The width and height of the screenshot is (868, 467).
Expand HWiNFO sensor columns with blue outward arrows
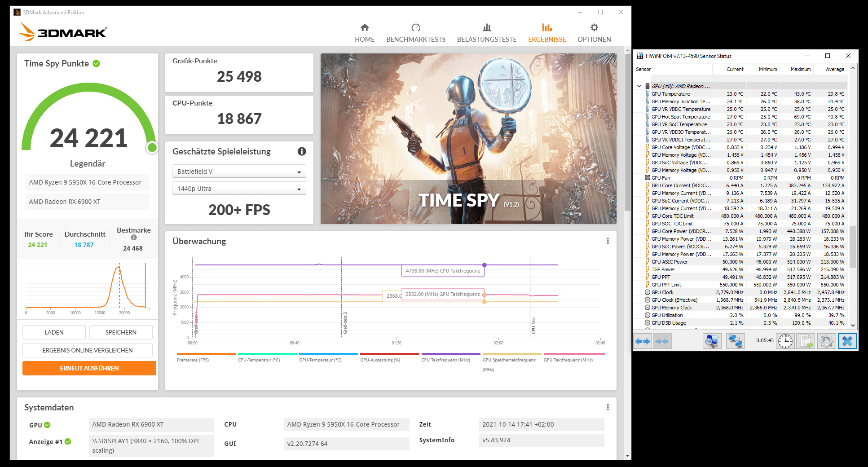643,341
